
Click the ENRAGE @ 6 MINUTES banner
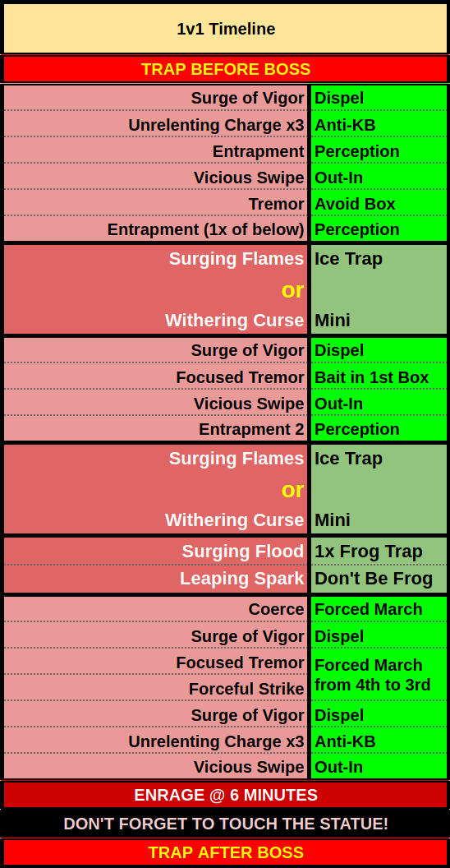[226, 795]
